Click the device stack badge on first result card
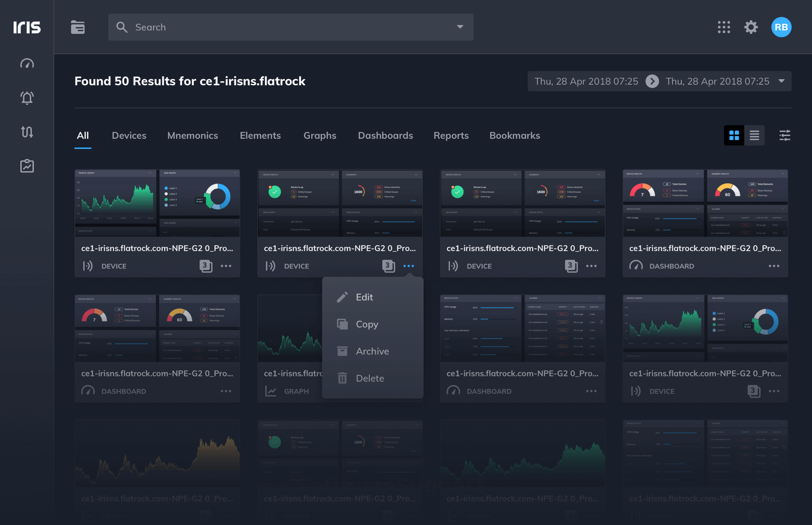Image resolution: width=812 pixels, height=525 pixels. click(x=206, y=266)
